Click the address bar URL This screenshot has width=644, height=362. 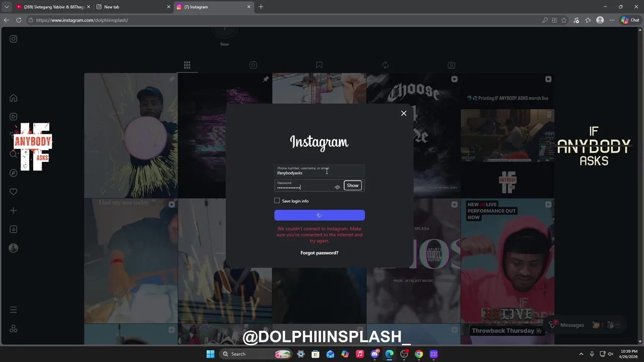pyautogui.click(x=82, y=20)
